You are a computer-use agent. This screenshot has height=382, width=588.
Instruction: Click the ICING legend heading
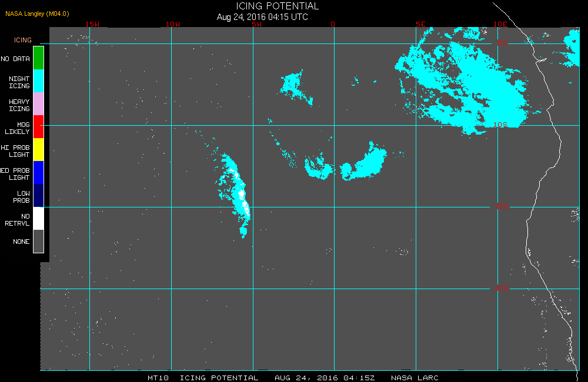point(23,40)
